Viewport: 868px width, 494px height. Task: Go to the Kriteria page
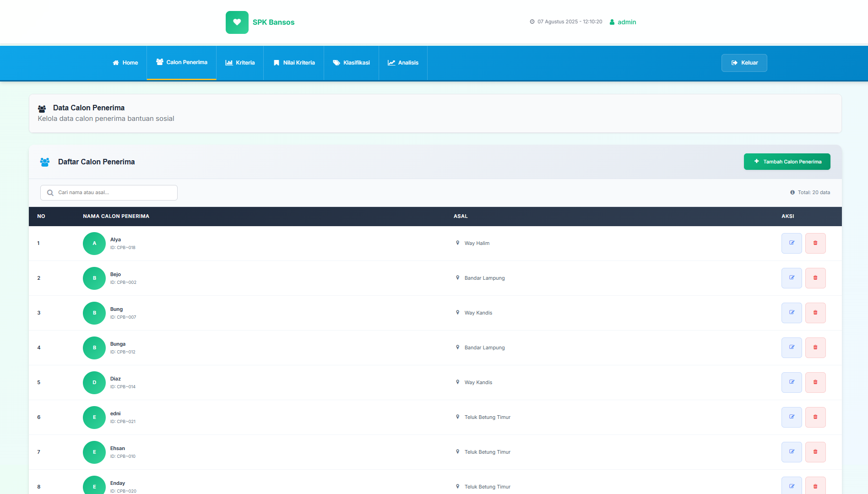tap(240, 63)
